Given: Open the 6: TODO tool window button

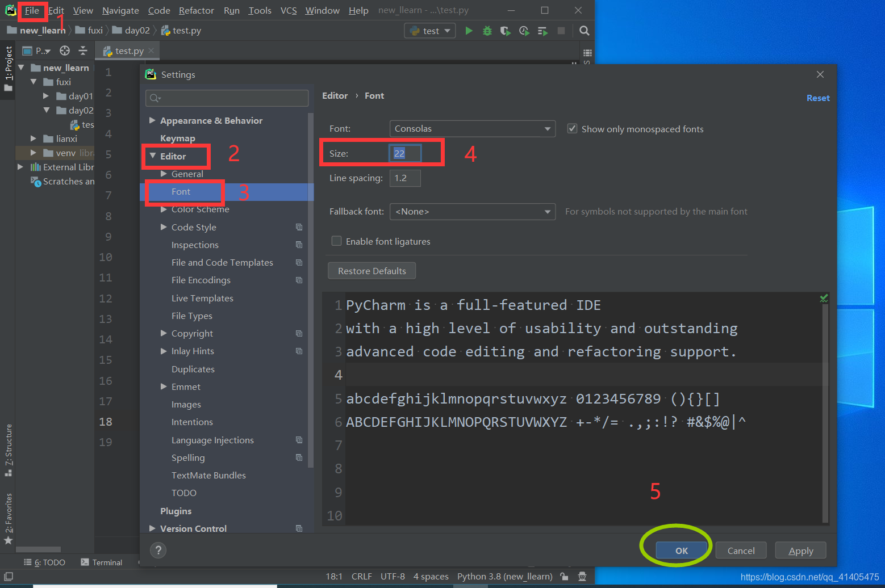Looking at the screenshot, I should point(44,562).
